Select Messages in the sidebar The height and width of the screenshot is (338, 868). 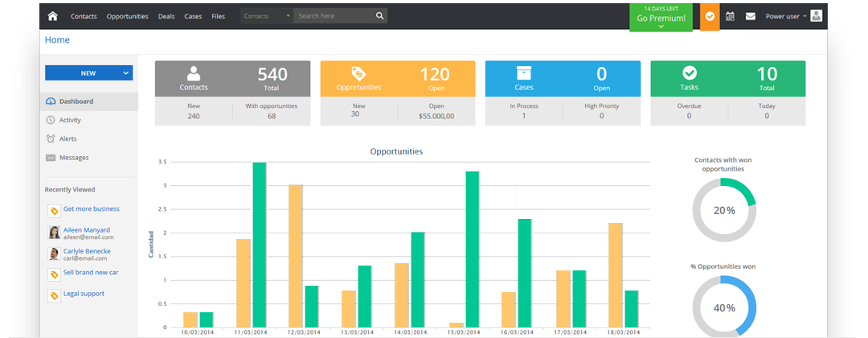click(x=74, y=158)
